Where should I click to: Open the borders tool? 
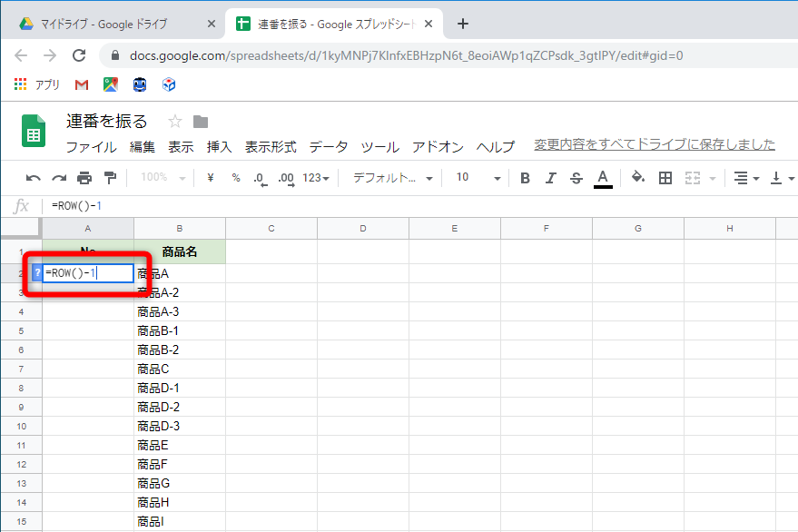point(665,178)
